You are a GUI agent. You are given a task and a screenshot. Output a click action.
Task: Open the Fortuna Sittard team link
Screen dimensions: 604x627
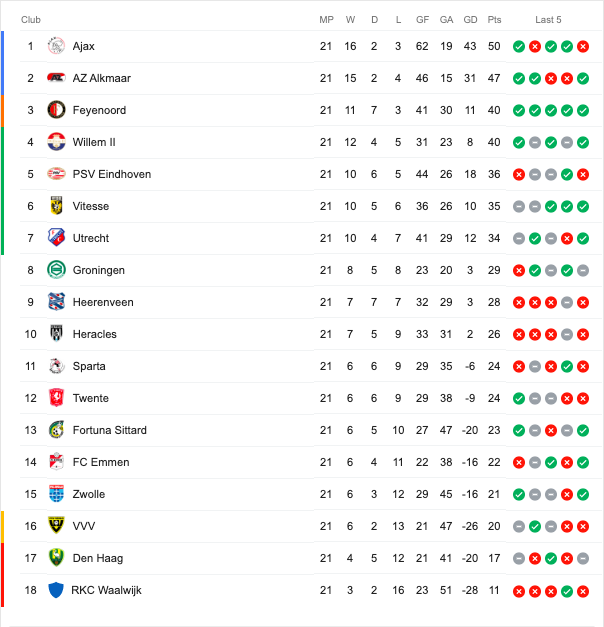[110, 430]
